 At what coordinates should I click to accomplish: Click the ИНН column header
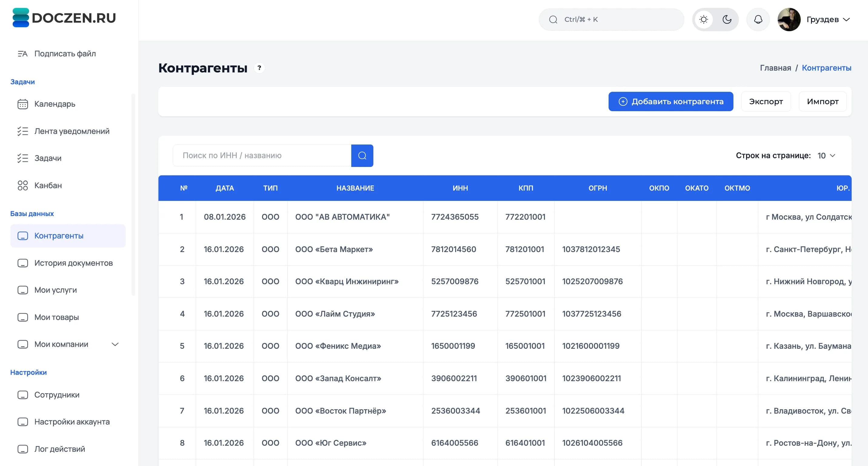point(460,188)
